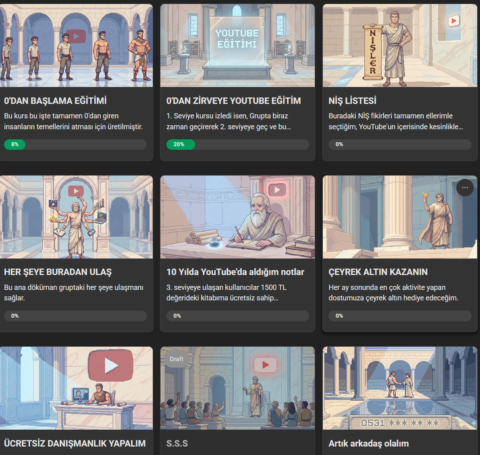Click the 20% progress bar on YouTube Eğitim

(x=238, y=144)
